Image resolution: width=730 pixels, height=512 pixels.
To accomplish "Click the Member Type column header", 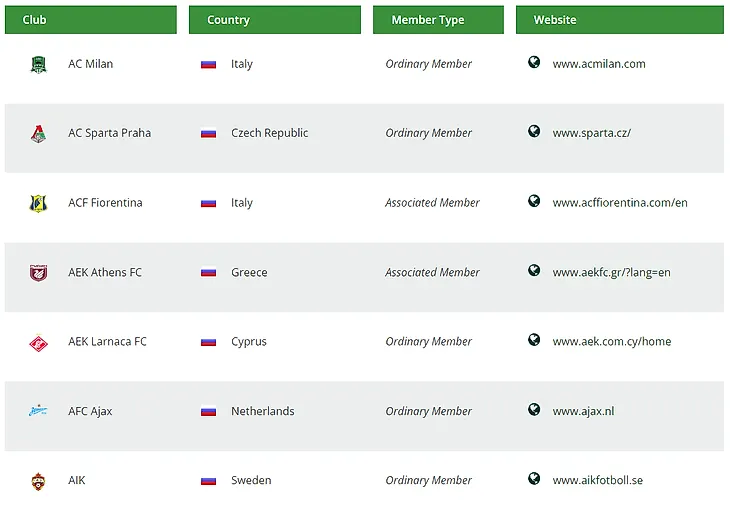I will [x=438, y=20].
